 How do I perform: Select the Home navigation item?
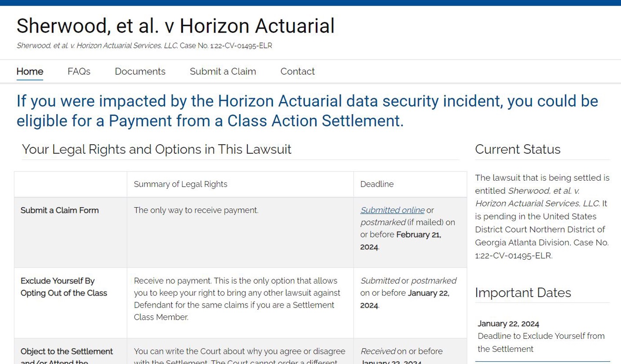(x=29, y=71)
